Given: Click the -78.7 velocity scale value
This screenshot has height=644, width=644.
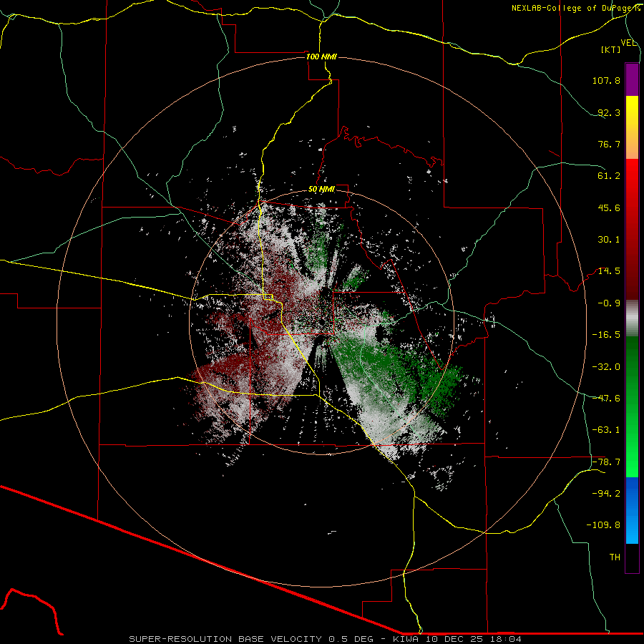Looking at the screenshot, I should tap(606, 462).
